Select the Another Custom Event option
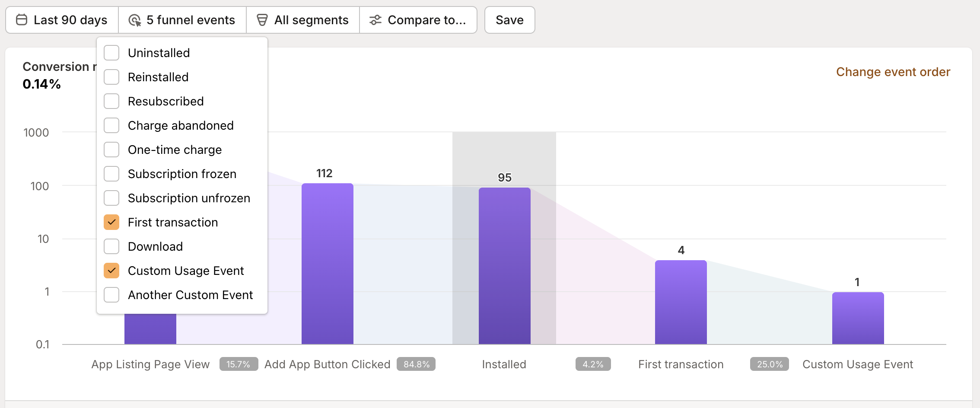Screen dimensions: 980x408 tap(111, 295)
